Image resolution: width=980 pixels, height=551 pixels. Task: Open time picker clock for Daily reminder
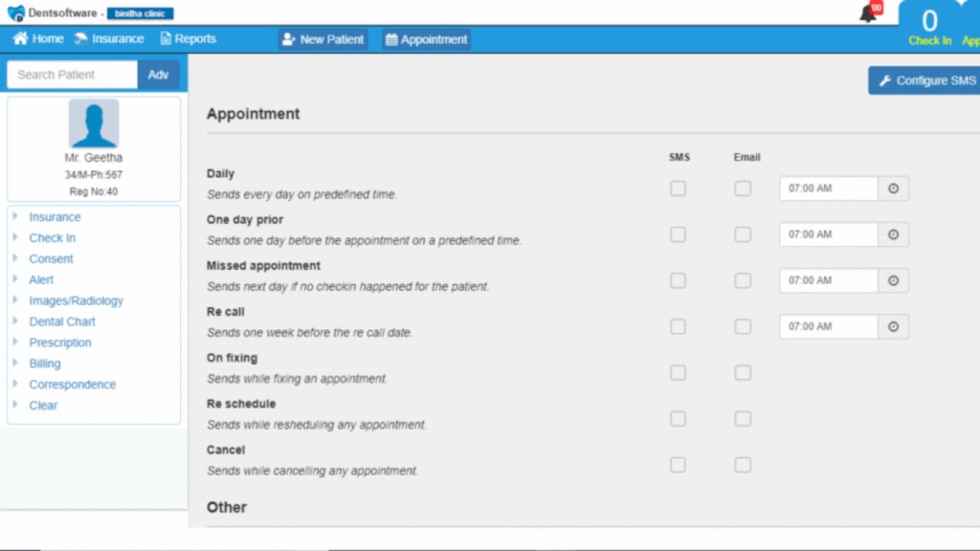[x=893, y=188]
